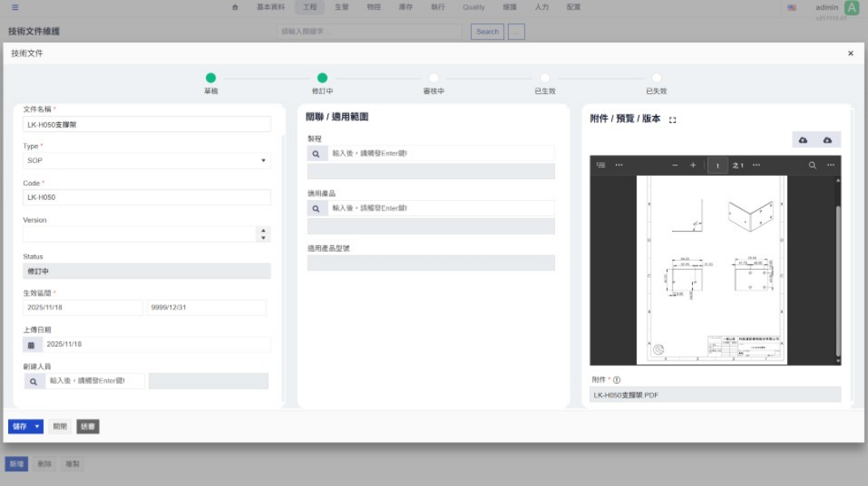Click the cloud upload icon above the PDF preview
Image resolution: width=868 pixels, height=486 pixels.
(803, 140)
